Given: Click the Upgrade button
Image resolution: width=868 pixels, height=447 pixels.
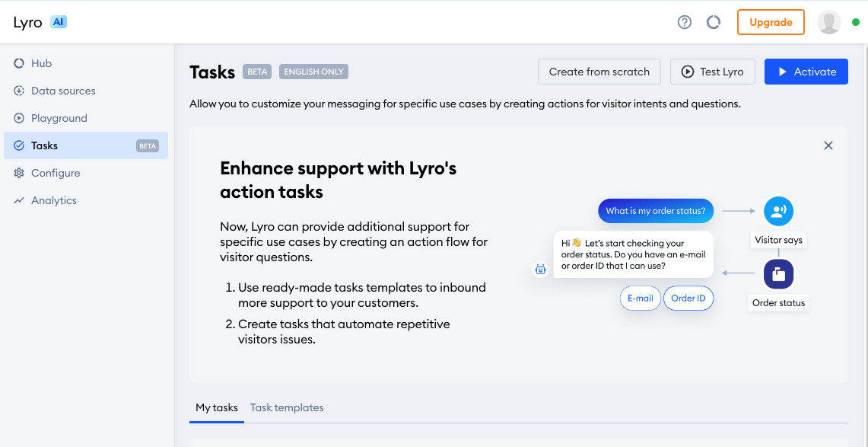Looking at the screenshot, I should (x=771, y=22).
